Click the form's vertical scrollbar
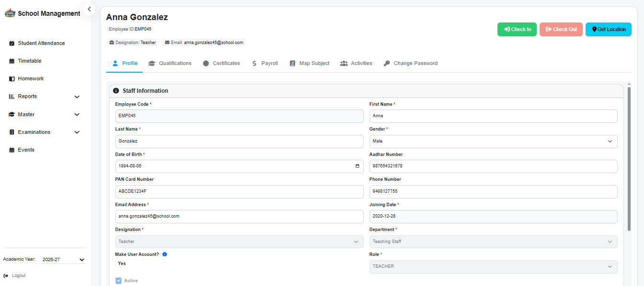 [x=629, y=159]
